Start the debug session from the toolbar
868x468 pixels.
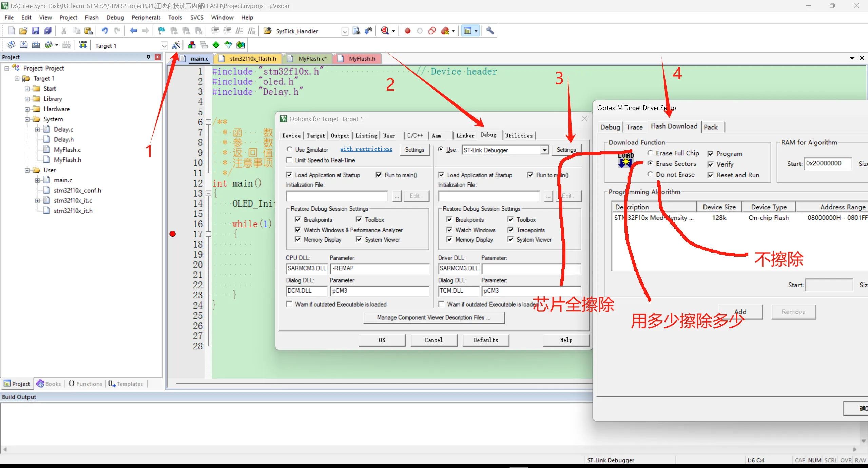(x=385, y=31)
